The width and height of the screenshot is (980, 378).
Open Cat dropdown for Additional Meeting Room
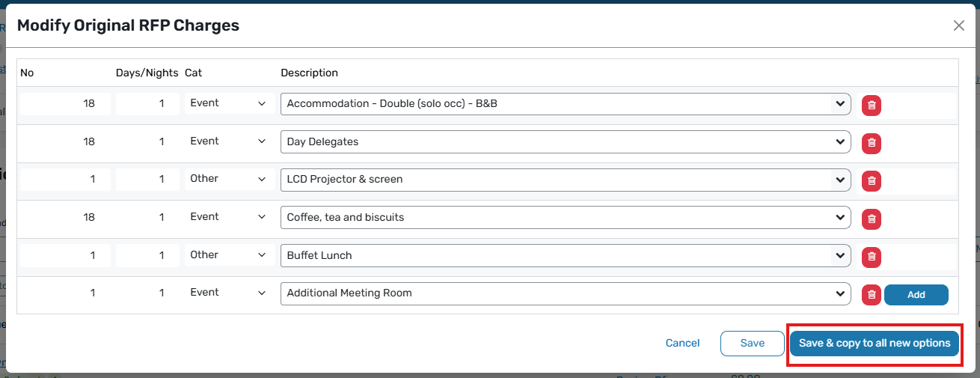pos(228,293)
